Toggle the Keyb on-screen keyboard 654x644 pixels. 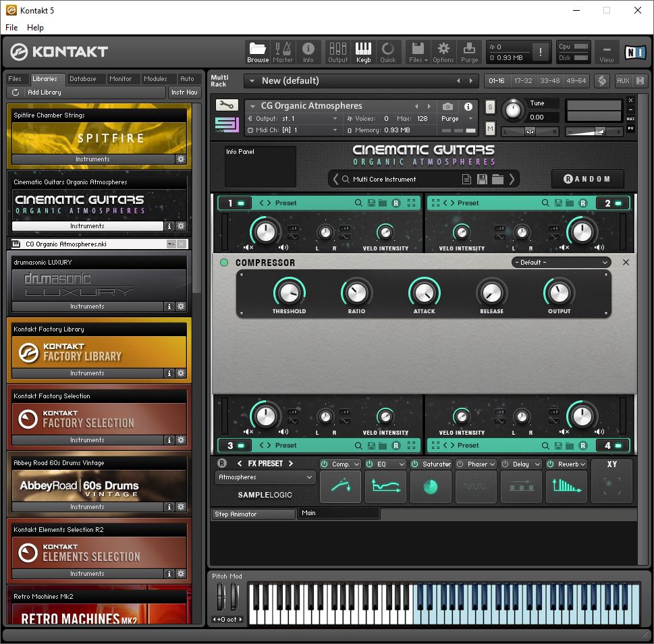click(x=363, y=52)
